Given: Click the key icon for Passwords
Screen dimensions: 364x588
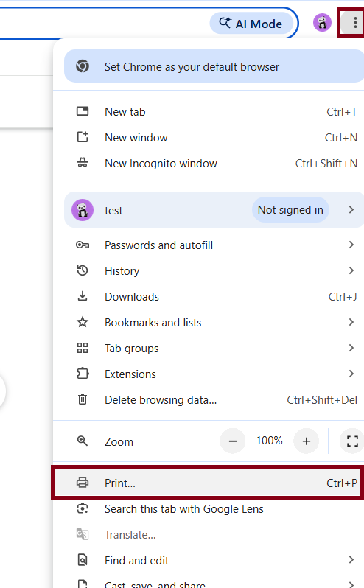Looking at the screenshot, I should click(x=83, y=245).
